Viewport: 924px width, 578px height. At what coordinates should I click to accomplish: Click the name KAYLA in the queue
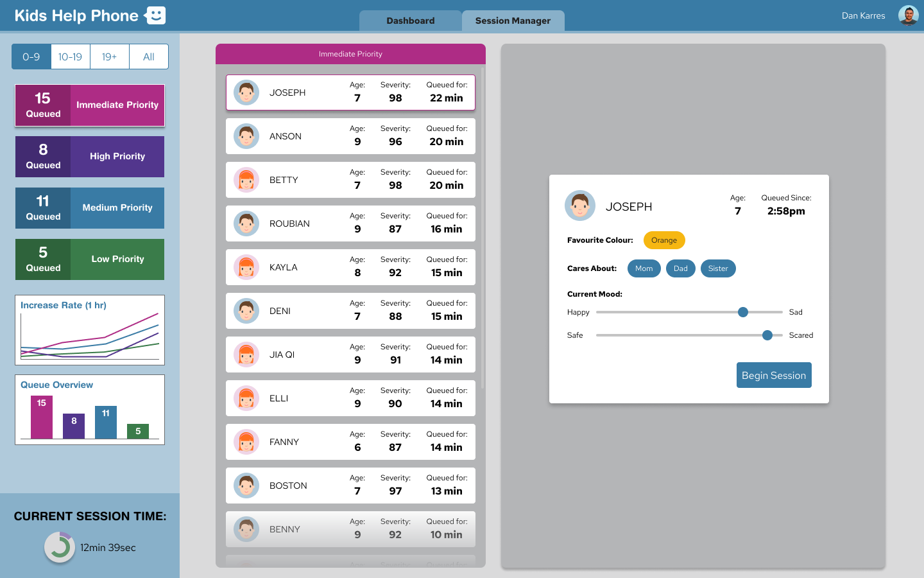point(284,267)
